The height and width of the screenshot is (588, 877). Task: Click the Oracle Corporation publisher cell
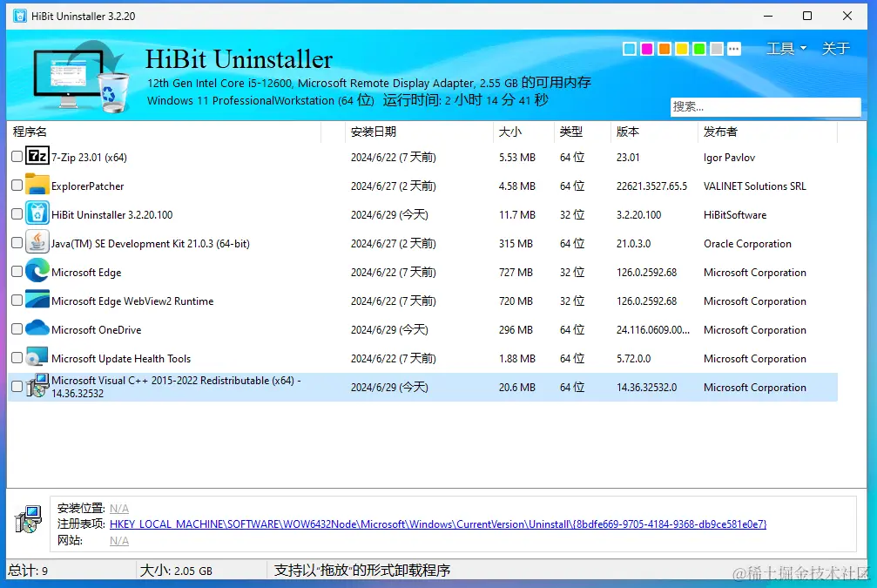click(747, 244)
